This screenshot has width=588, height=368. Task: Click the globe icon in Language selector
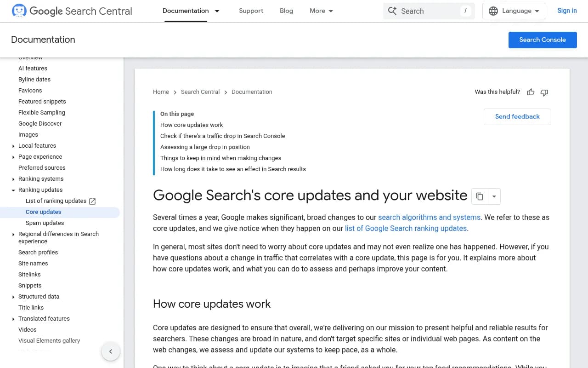coord(493,11)
